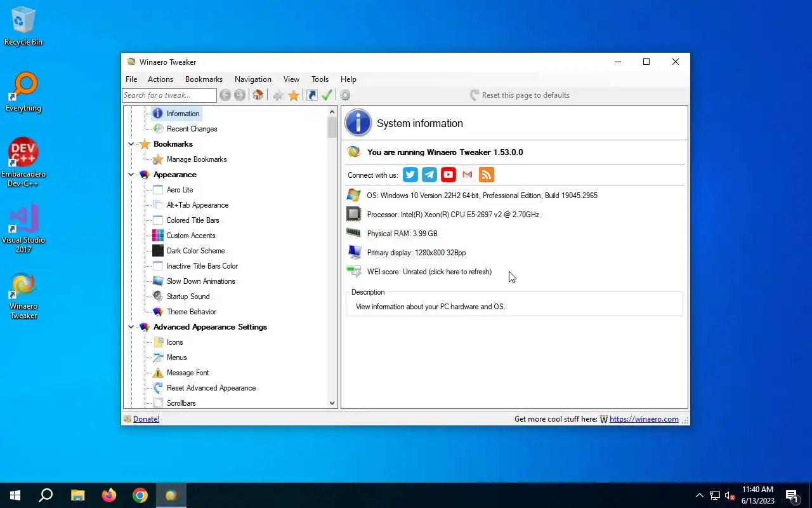812x508 pixels.
Task: Collapse Advanced Appearance Settings category
Action: coord(131,327)
